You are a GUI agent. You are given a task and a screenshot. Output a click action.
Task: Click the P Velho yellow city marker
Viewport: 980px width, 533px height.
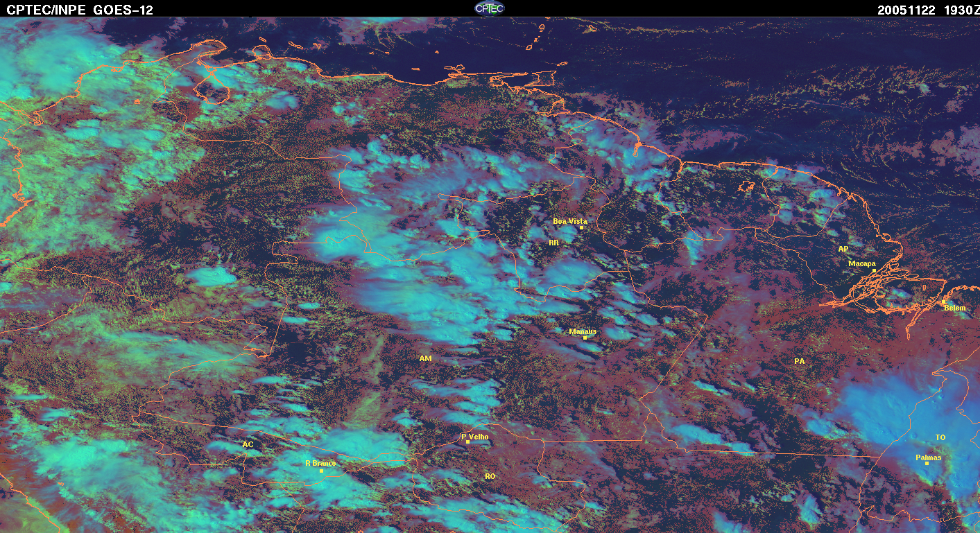[468, 442]
